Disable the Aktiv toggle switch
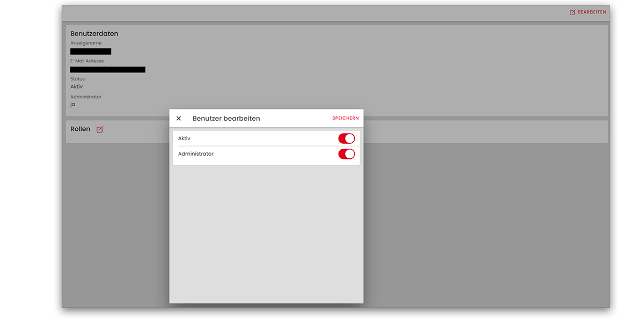The height and width of the screenshot is (322, 644). 346,138
